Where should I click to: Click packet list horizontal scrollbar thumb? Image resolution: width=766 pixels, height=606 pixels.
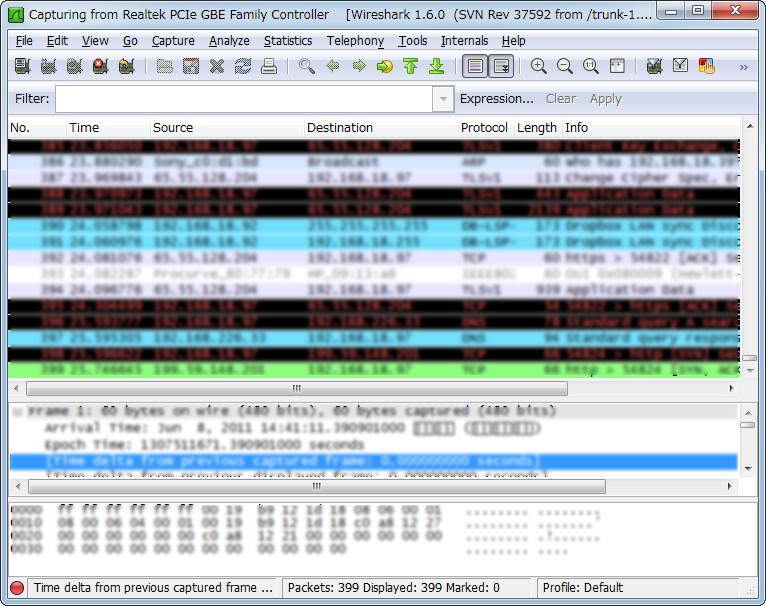pyautogui.click(x=297, y=389)
